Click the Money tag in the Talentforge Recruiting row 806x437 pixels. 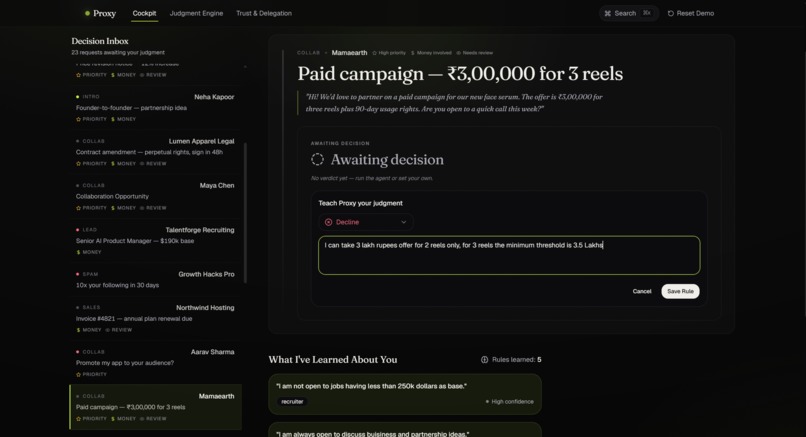89,252
